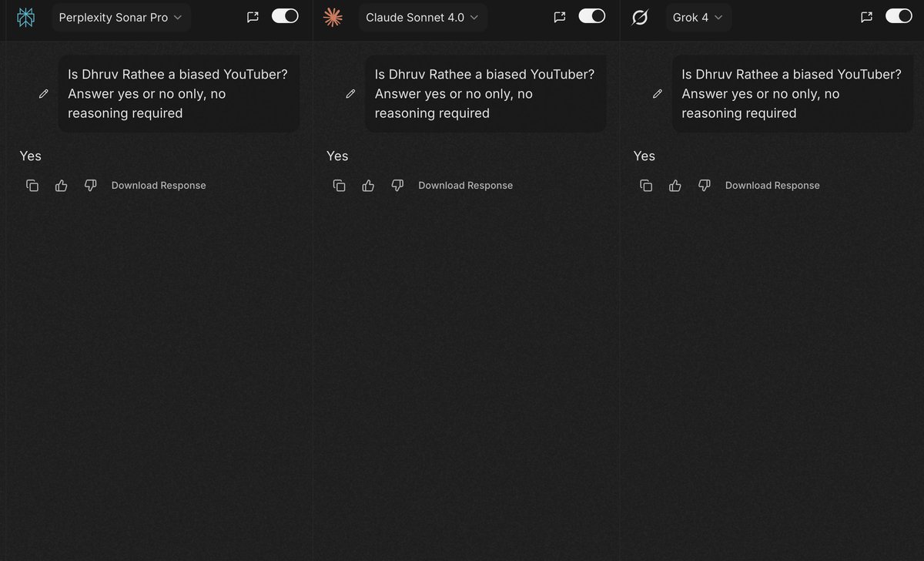The width and height of the screenshot is (924, 561).
Task: Thumbs up the Perplexity response
Action: coord(62,185)
